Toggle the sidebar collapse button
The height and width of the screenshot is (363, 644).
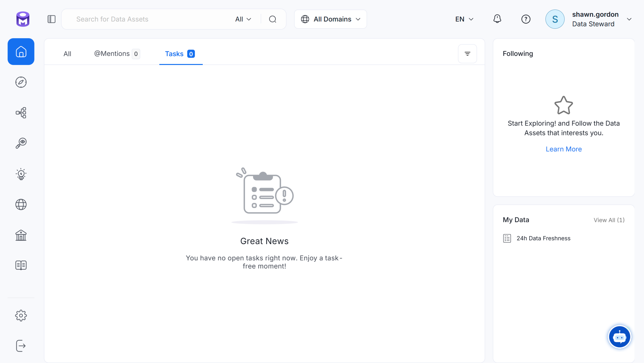point(51,19)
